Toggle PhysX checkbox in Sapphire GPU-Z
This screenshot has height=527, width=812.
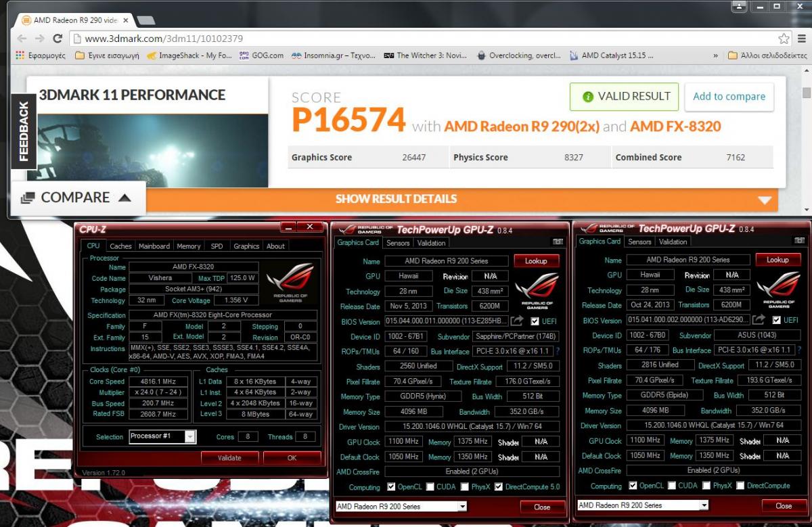point(464,486)
